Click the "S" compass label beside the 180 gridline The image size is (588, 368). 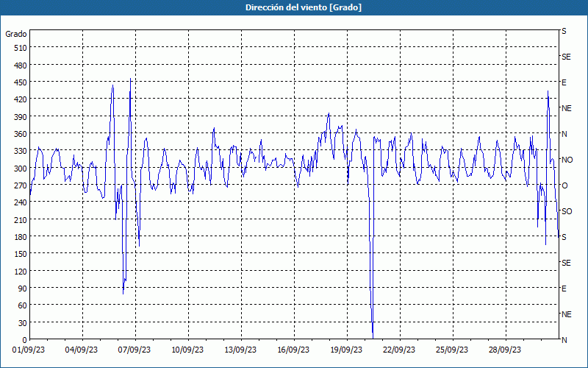point(564,237)
